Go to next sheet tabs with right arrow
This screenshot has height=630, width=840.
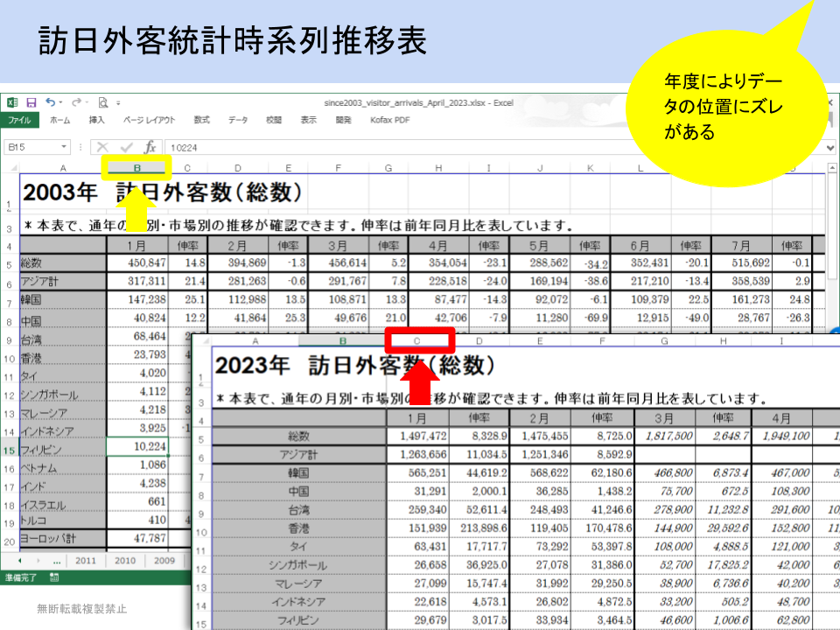38,560
